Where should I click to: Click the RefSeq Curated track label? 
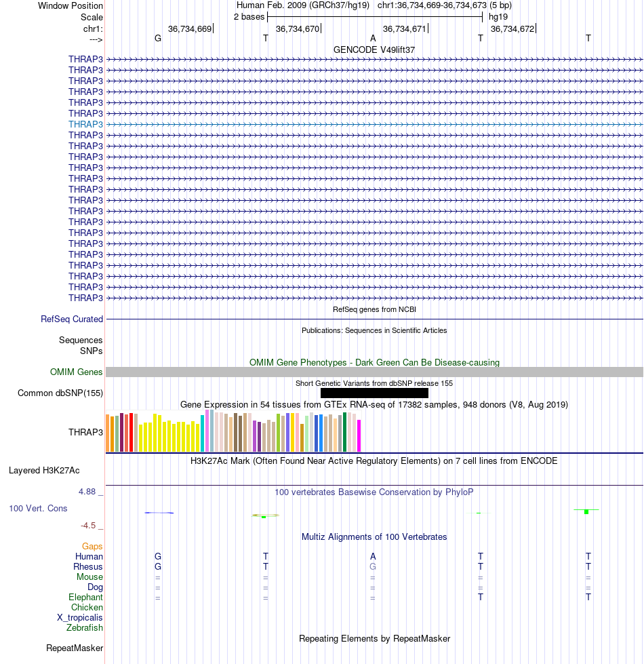pos(72,319)
